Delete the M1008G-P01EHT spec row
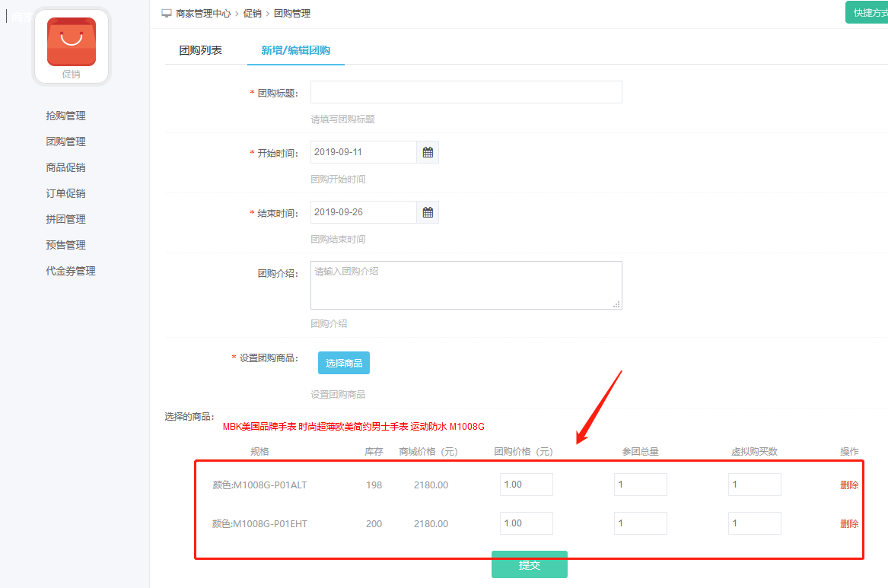The width and height of the screenshot is (888, 588). coord(849,523)
